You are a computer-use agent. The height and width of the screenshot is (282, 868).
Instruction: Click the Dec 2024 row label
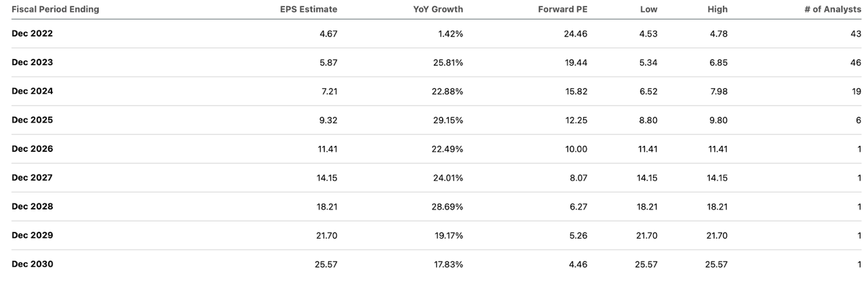click(32, 91)
